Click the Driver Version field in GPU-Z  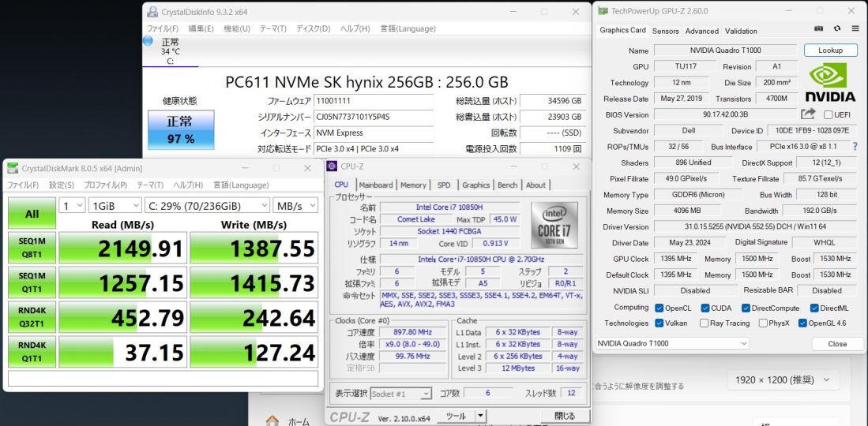click(754, 226)
